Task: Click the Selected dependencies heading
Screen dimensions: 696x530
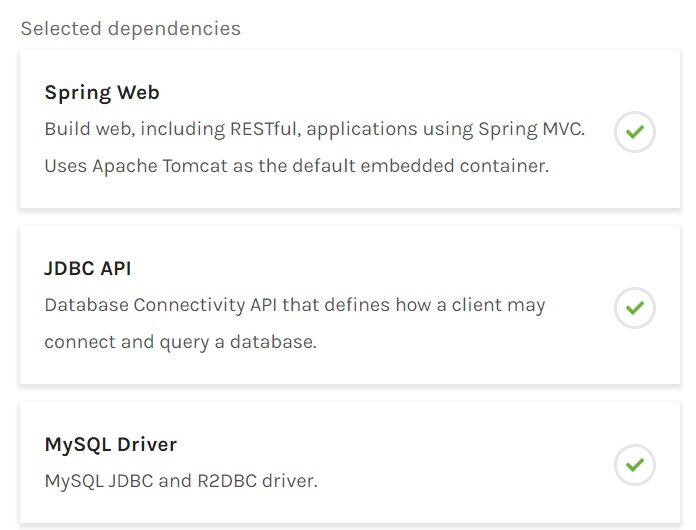Action: coord(130,29)
